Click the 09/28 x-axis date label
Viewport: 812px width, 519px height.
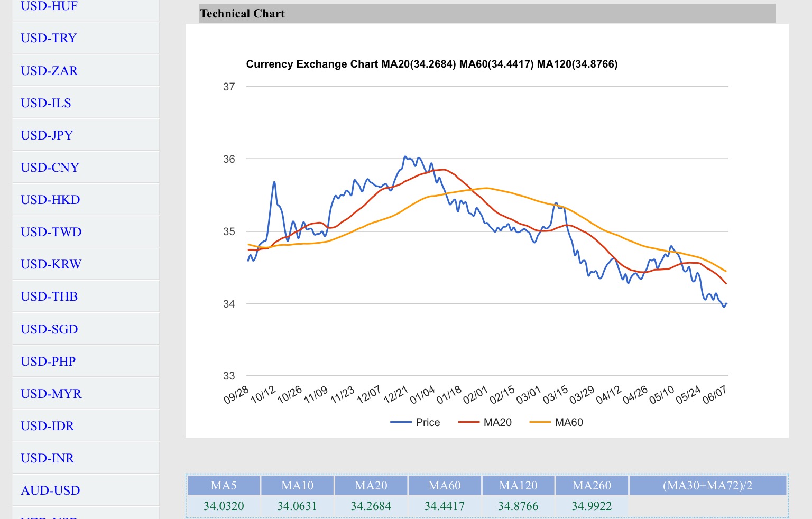click(236, 395)
